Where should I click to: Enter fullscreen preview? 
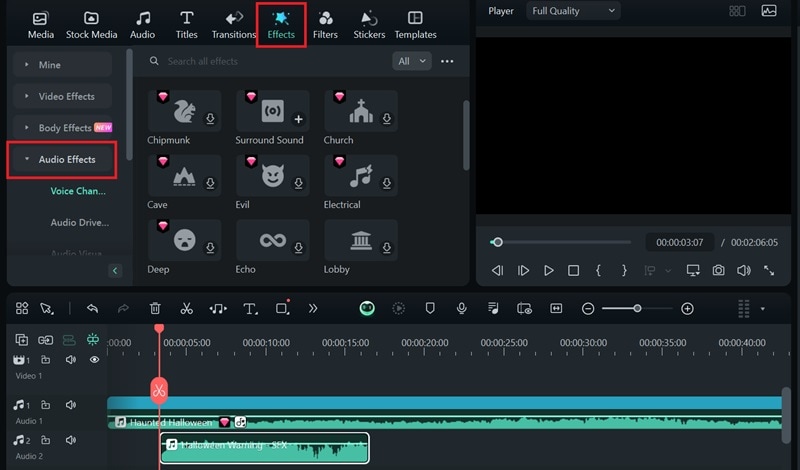(769, 270)
